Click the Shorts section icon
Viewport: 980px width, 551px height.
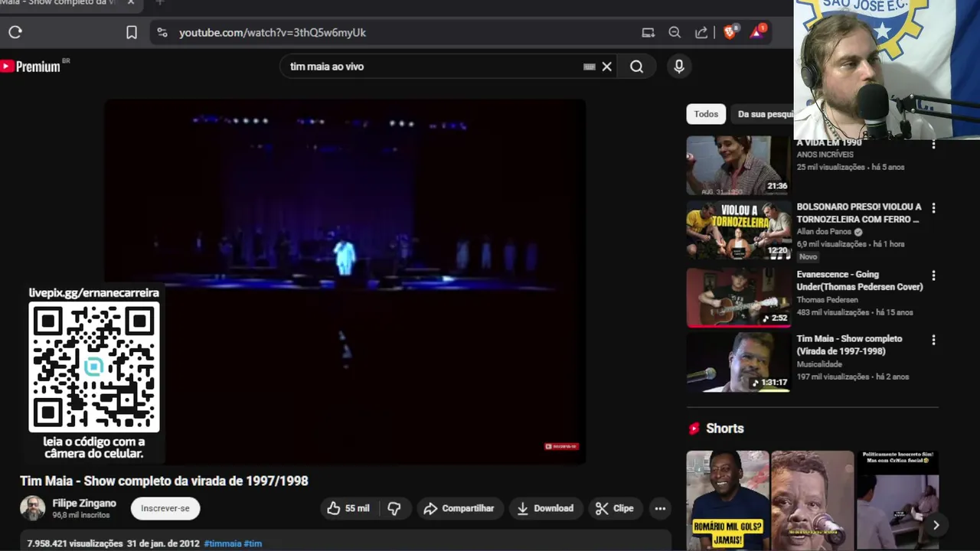click(x=694, y=429)
